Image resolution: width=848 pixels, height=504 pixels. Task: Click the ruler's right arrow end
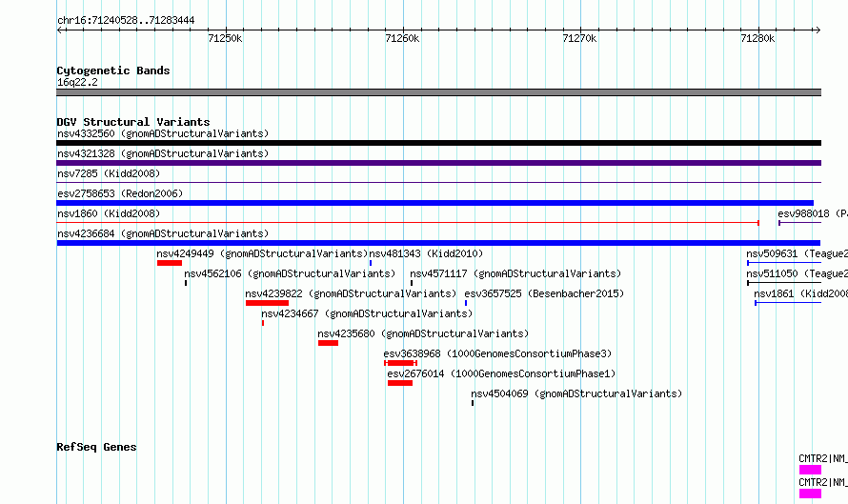pos(818,30)
